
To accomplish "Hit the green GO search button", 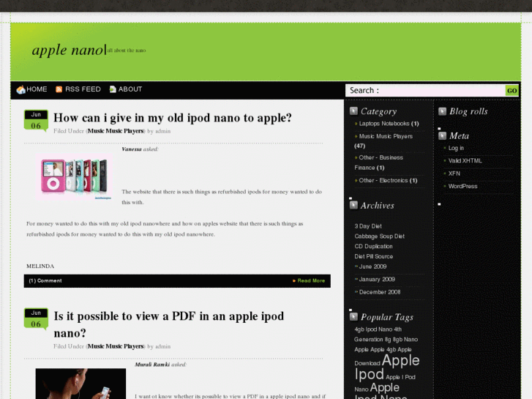I will tap(512, 90).
